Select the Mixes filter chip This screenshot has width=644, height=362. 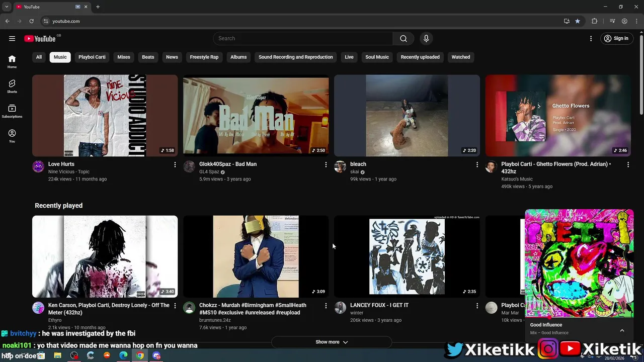[x=124, y=57]
